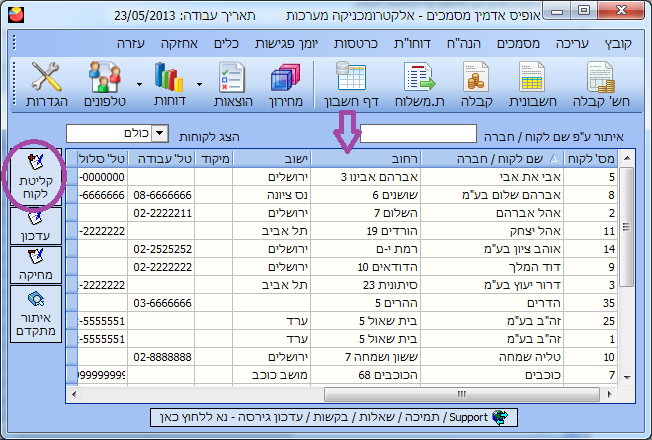652x440 pixels.
Task: Click the vertical scrollbar up arrow
Action: click(627, 158)
